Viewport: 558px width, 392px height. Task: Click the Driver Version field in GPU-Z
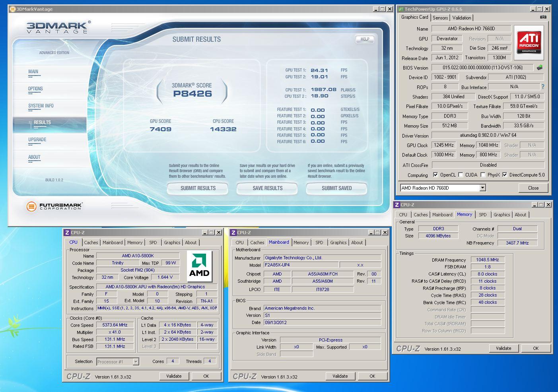tap(488, 136)
